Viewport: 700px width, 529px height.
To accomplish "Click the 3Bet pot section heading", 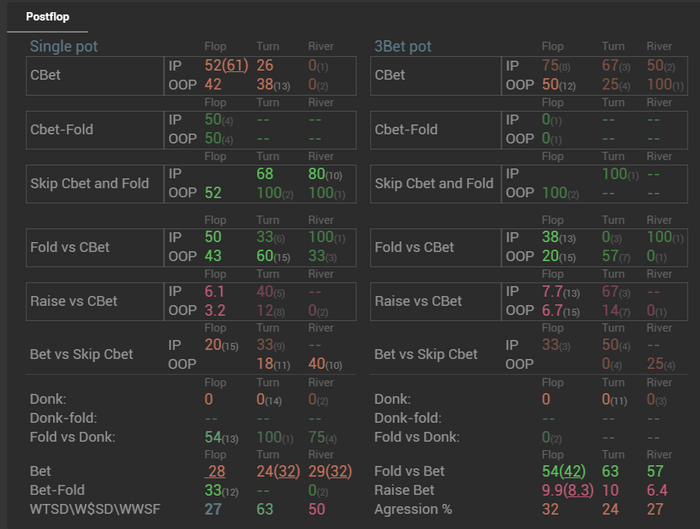I will click(401, 46).
